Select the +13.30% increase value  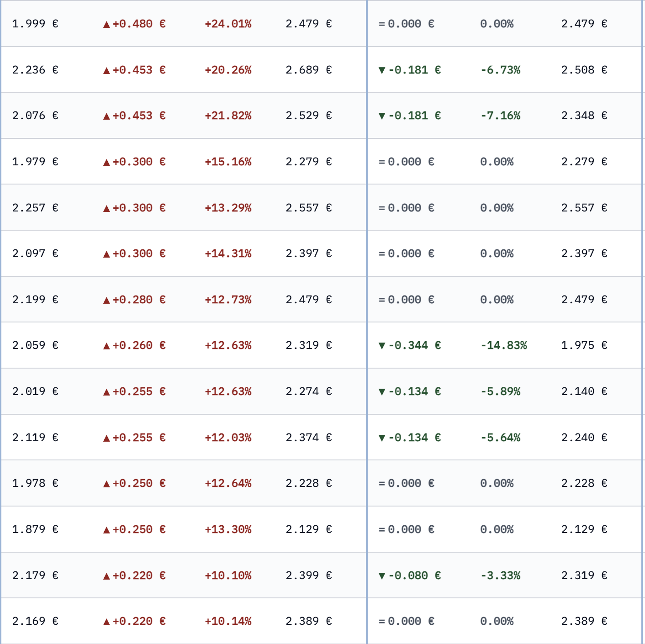[x=228, y=529]
